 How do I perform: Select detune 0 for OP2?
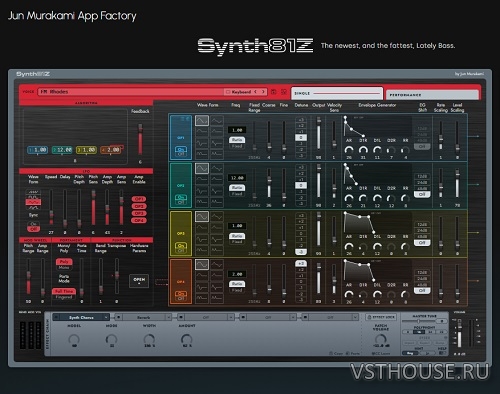coord(301,185)
